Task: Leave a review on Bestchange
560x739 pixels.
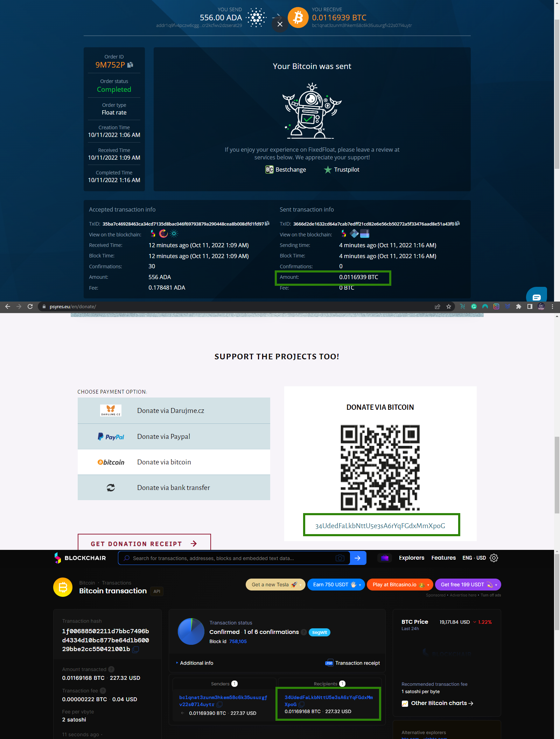Action: click(x=286, y=170)
